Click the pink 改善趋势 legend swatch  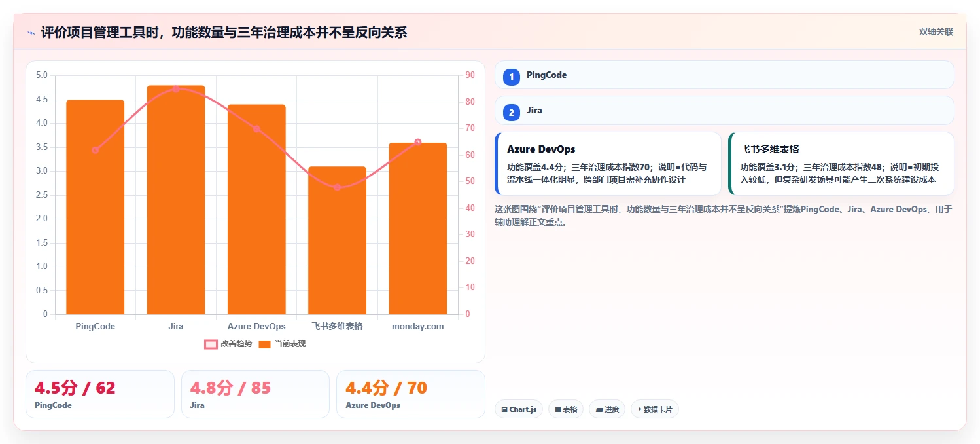pyautogui.click(x=211, y=344)
